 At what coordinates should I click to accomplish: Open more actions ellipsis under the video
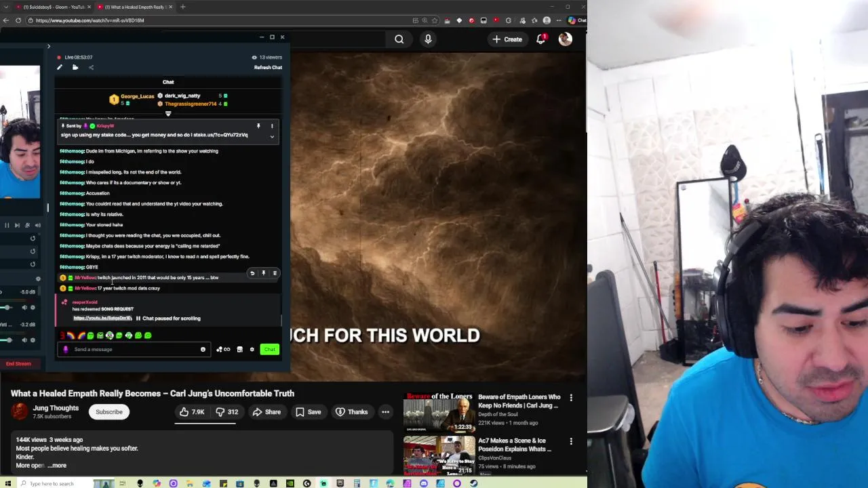pos(385,412)
